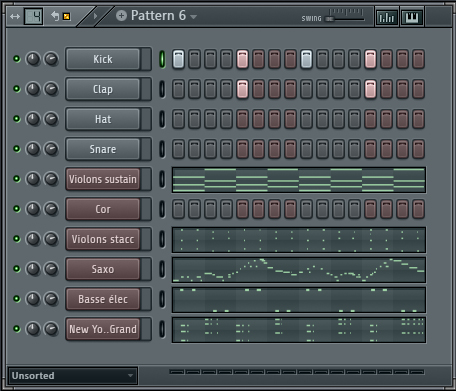
Task: Click the Snare channel's volume knob
Action: tap(51, 149)
